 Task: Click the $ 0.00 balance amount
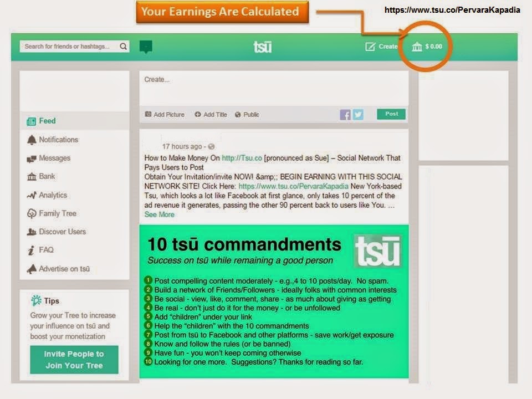point(433,47)
